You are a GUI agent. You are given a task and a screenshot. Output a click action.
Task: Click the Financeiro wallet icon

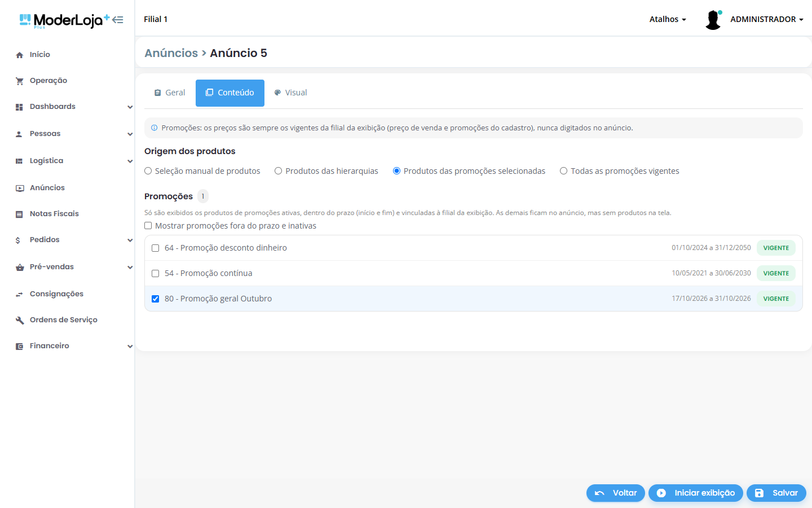pos(20,346)
